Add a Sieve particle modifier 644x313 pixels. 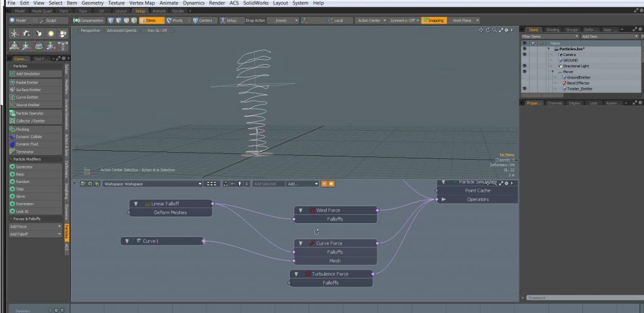coord(35,197)
